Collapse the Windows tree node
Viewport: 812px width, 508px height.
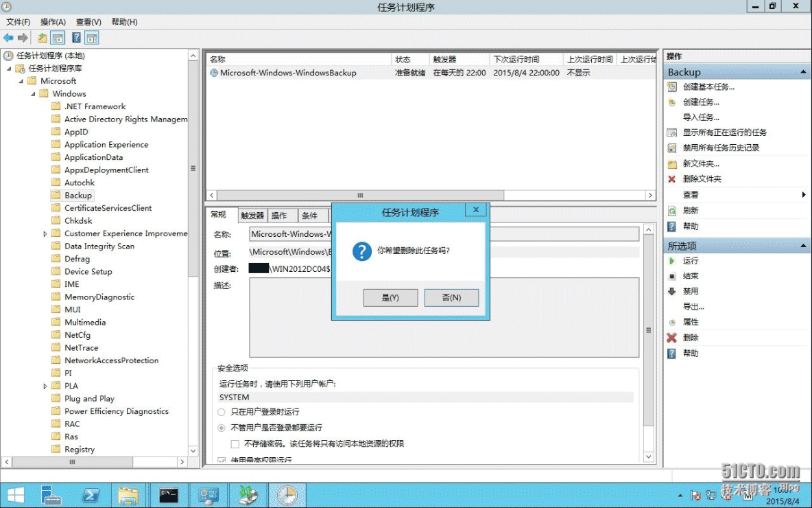[33, 94]
